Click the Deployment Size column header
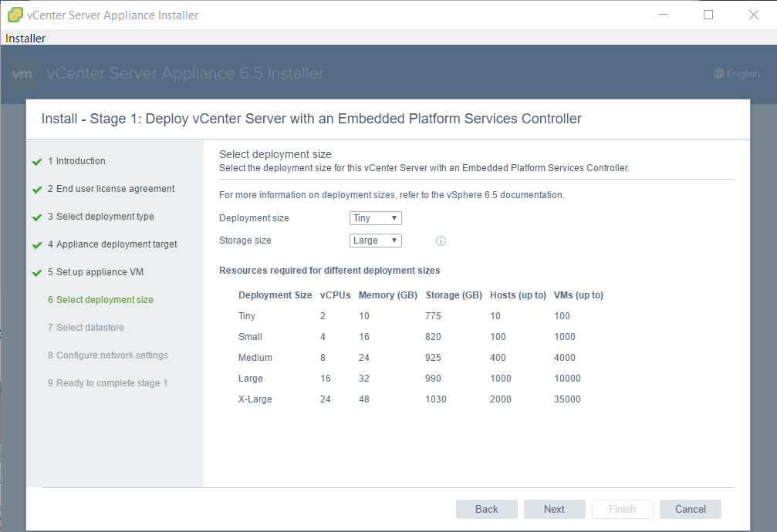This screenshot has width=777, height=532. [x=275, y=295]
